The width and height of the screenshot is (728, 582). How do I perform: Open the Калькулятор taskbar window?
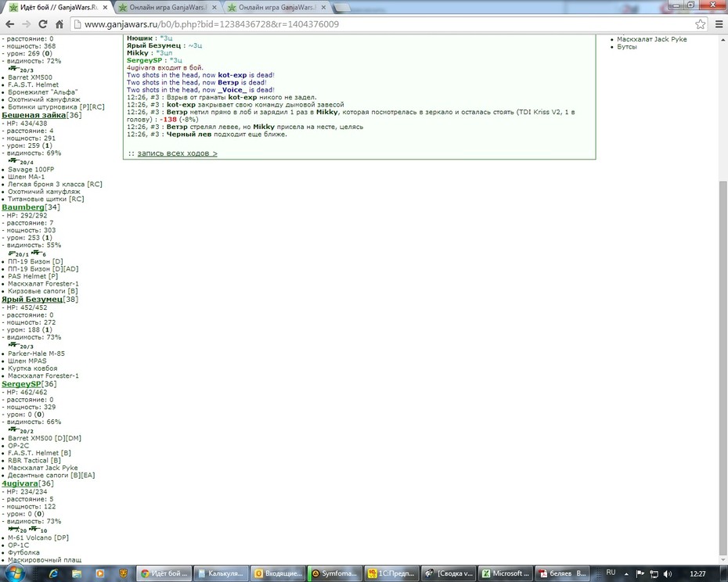click(221, 573)
